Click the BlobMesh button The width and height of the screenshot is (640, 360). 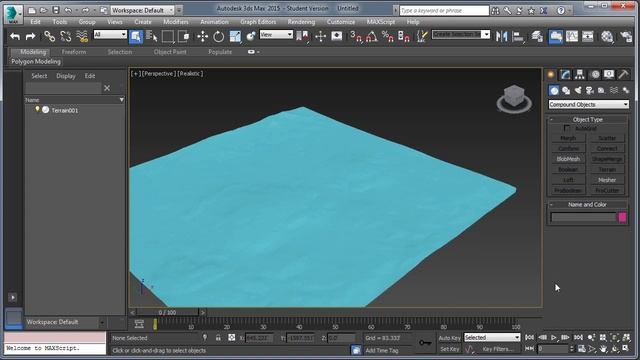568,159
